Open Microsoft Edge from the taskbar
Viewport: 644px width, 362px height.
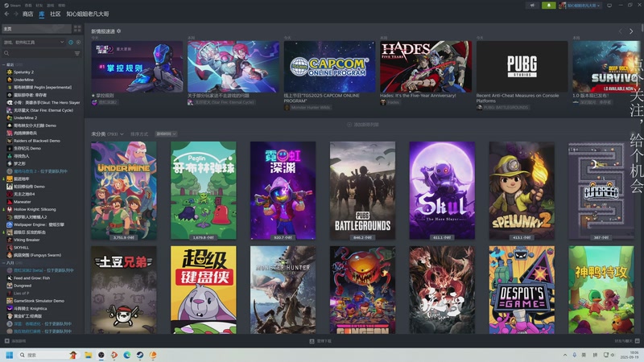127,355
